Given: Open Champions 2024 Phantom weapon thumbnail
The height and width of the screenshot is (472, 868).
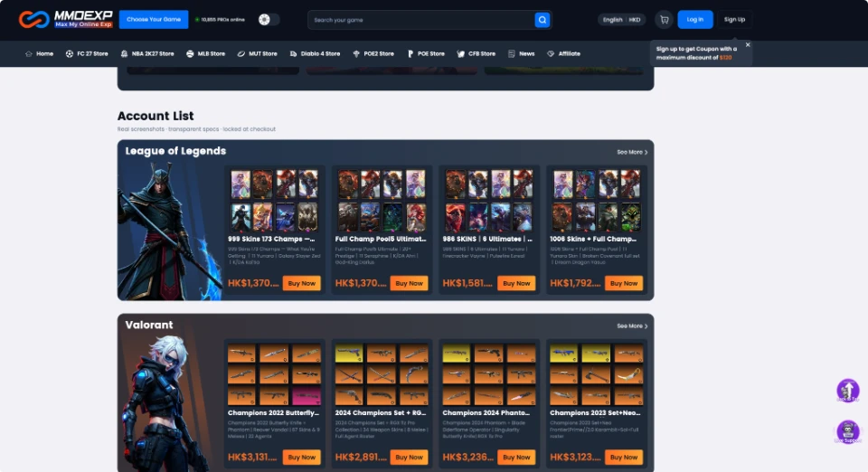Looking at the screenshot, I should click(x=489, y=374).
